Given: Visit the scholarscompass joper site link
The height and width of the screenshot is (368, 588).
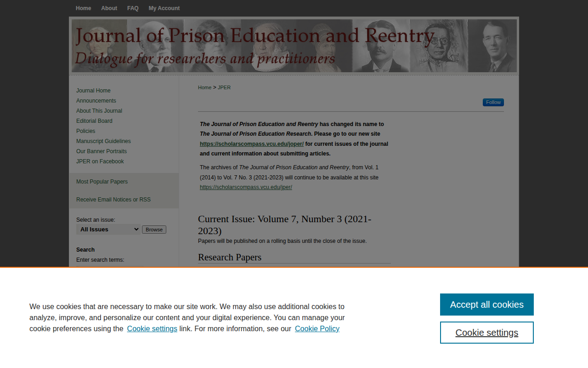Looking at the screenshot, I should click(x=252, y=144).
